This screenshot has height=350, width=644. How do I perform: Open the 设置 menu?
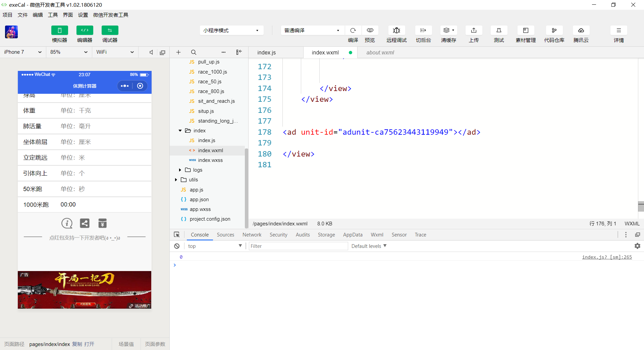coord(83,15)
